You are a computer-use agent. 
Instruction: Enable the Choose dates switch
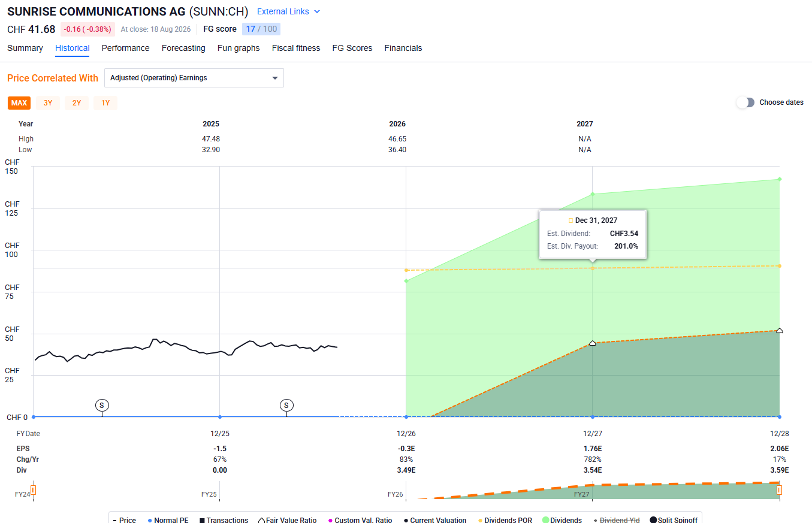pos(745,102)
